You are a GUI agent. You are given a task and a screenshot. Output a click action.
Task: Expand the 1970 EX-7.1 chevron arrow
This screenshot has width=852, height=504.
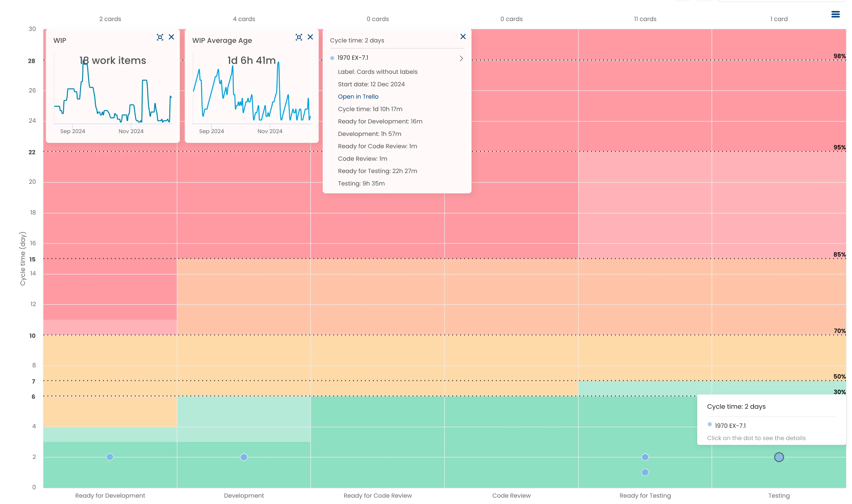click(x=461, y=59)
